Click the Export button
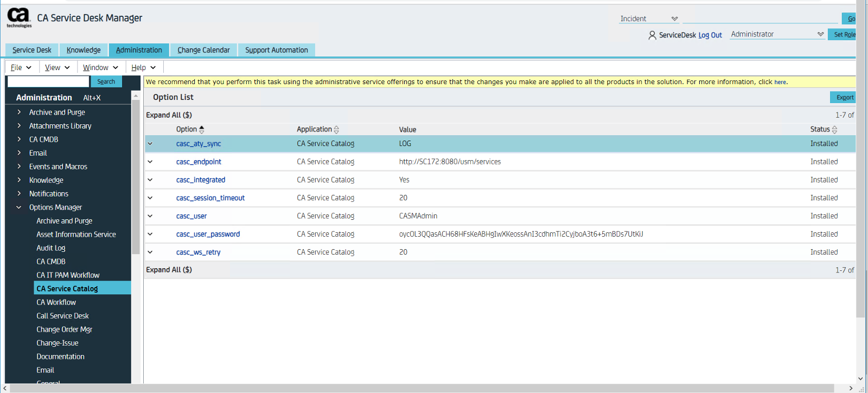The width and height of the screenshot is (868, 393). pos(844,98)
